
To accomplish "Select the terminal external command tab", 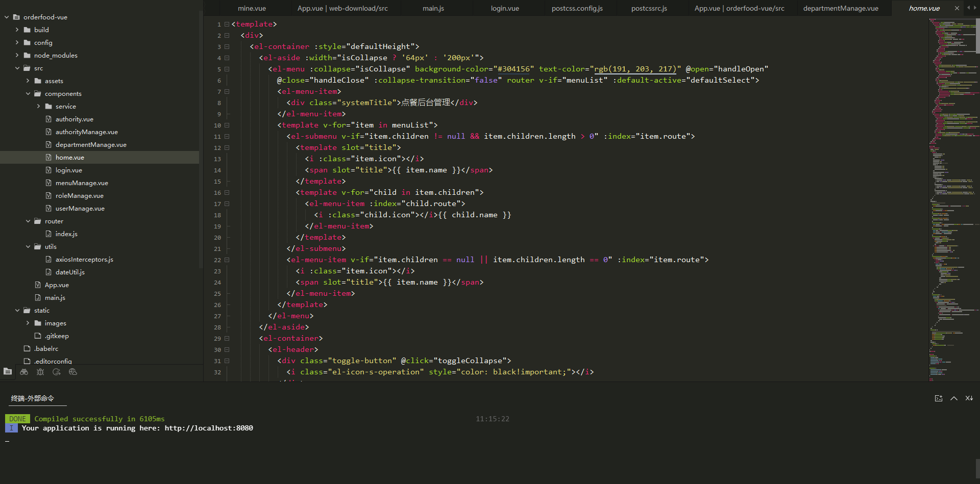I will coord(33,398).
